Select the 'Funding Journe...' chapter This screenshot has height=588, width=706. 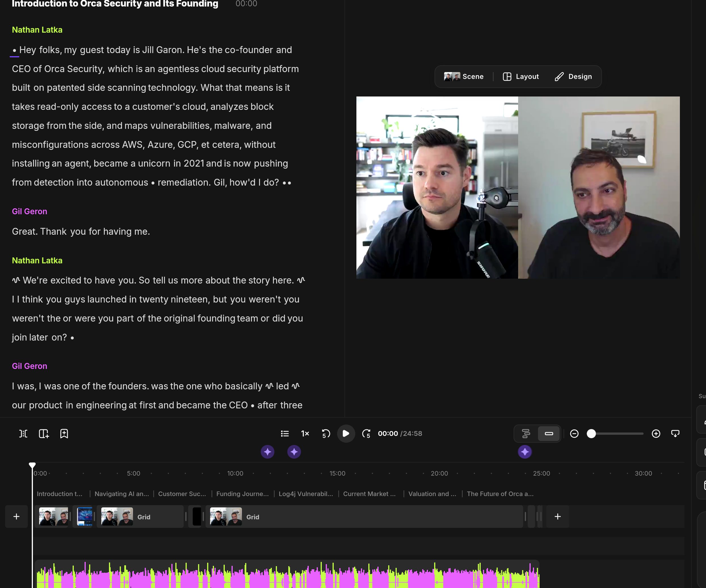[x=242, y=494]
